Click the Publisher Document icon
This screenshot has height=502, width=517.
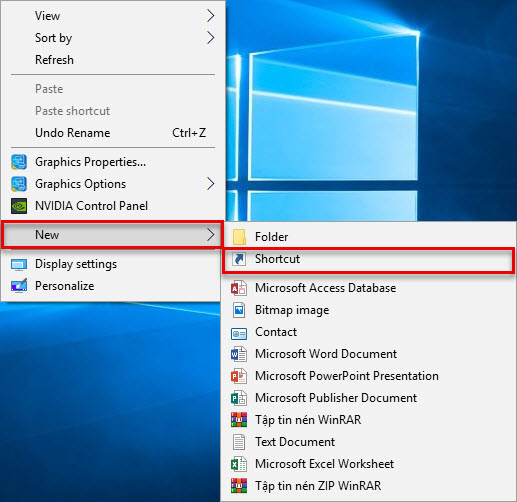pyautogui.click(x=239, y=398)
